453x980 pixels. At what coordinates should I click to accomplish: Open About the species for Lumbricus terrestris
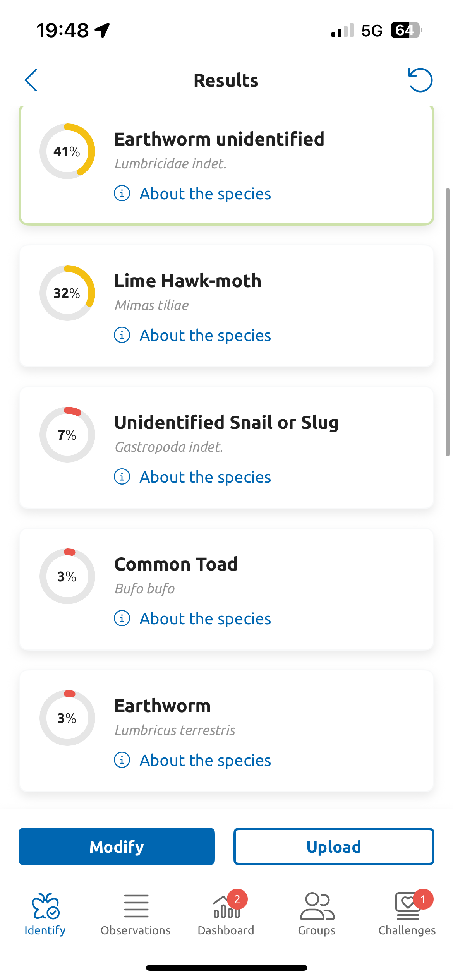205,760
